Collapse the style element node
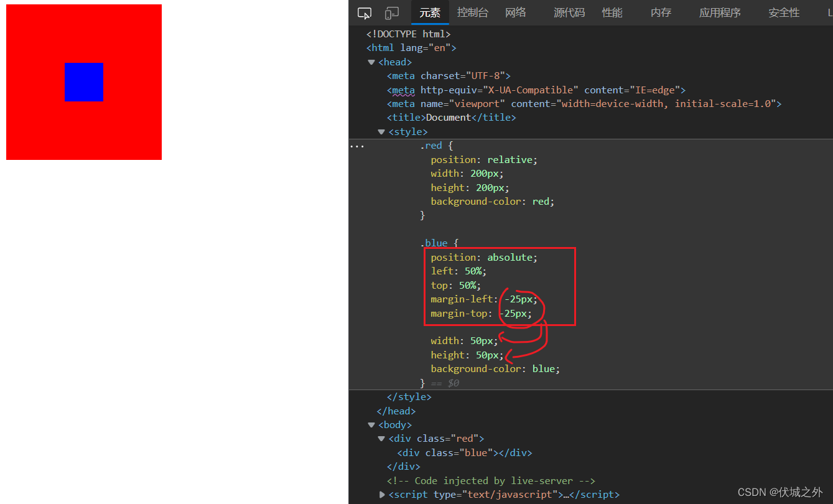 [x=381, y=132]
